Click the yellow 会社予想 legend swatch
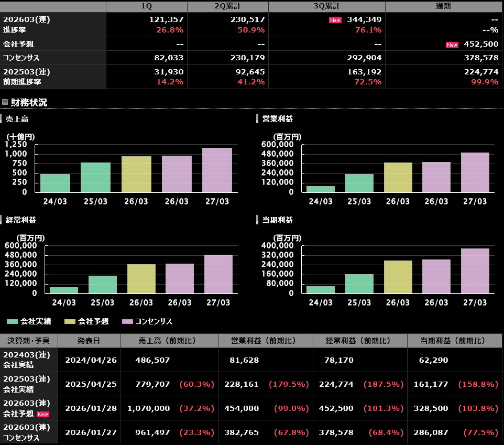The width and height of the screenshot is (504, 445). point(70,321)
